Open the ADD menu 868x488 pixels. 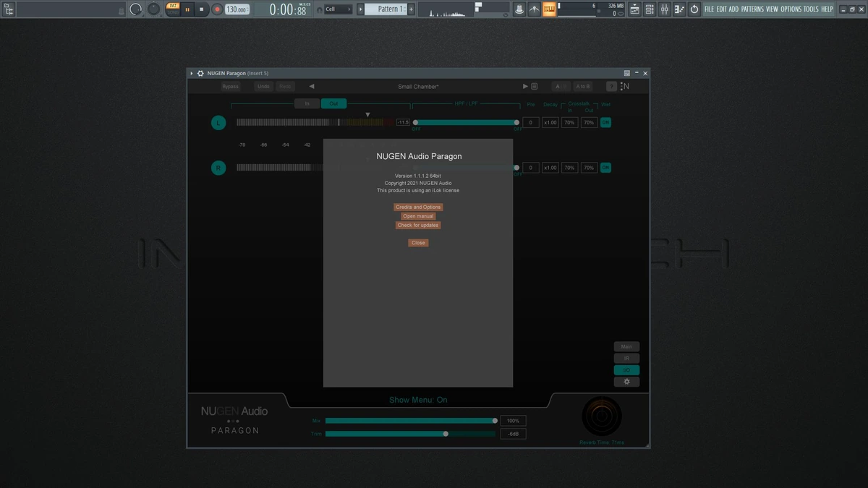pos(734,9)
